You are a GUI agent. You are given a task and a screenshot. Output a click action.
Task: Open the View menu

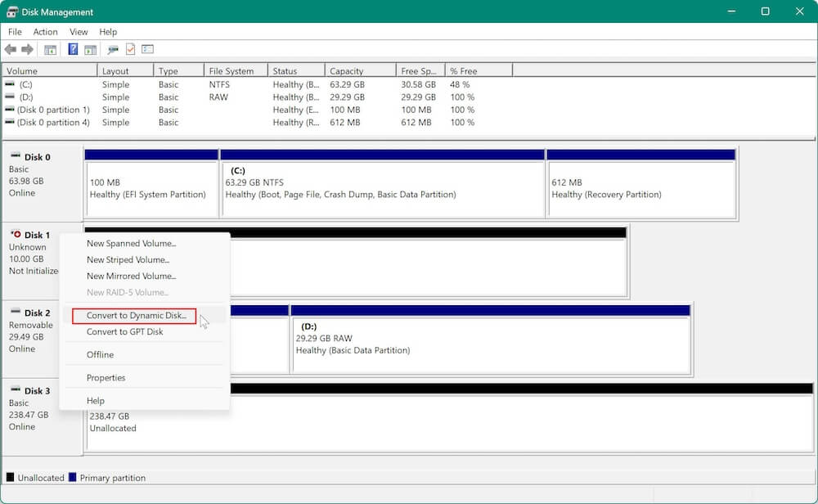(x=79, y=32)
